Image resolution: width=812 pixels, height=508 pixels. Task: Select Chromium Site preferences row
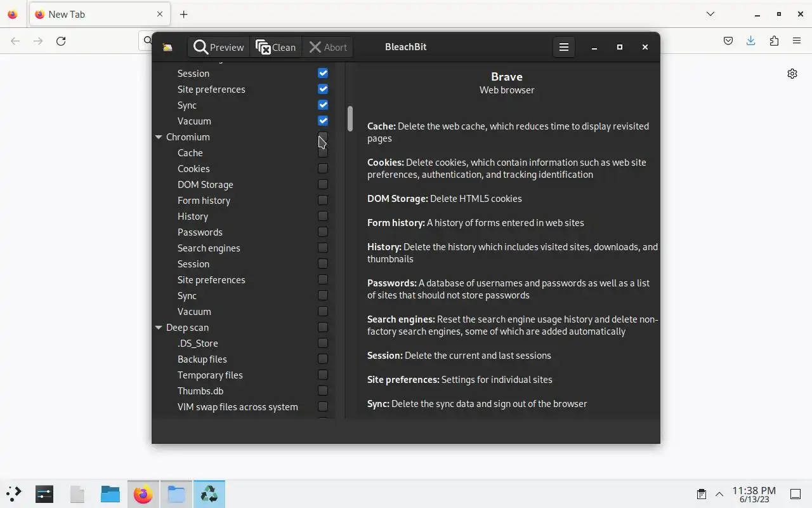(244, 279)
